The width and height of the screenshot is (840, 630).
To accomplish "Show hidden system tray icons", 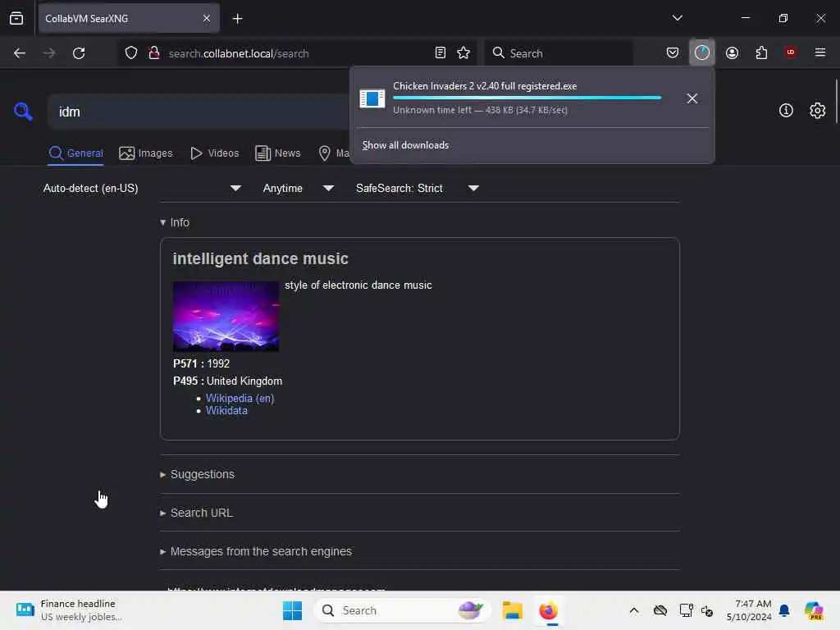I will point(634,610).
